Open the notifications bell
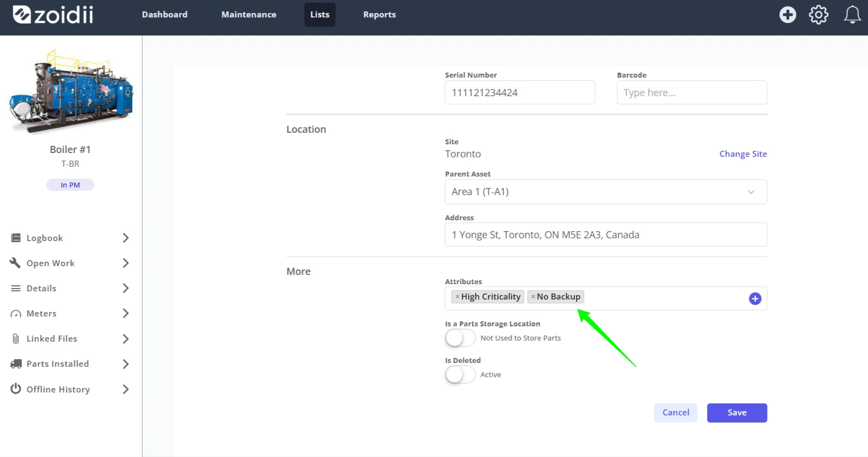 [x=852, y=15]
